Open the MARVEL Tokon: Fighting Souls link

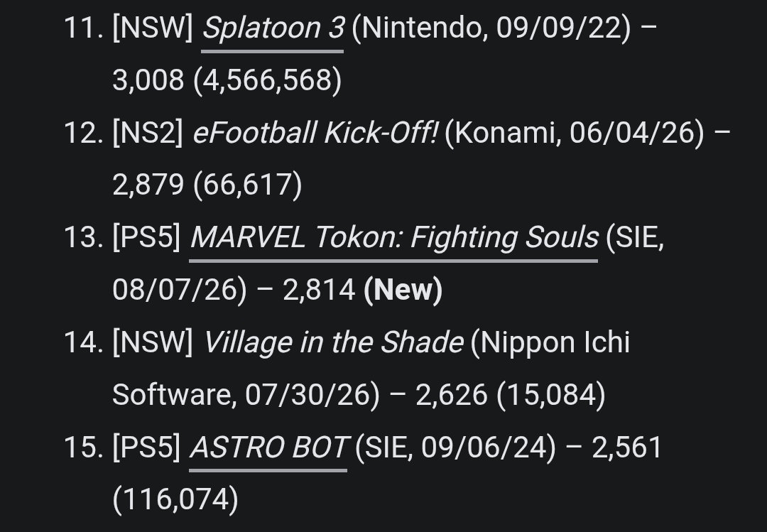tap(393, 238)
